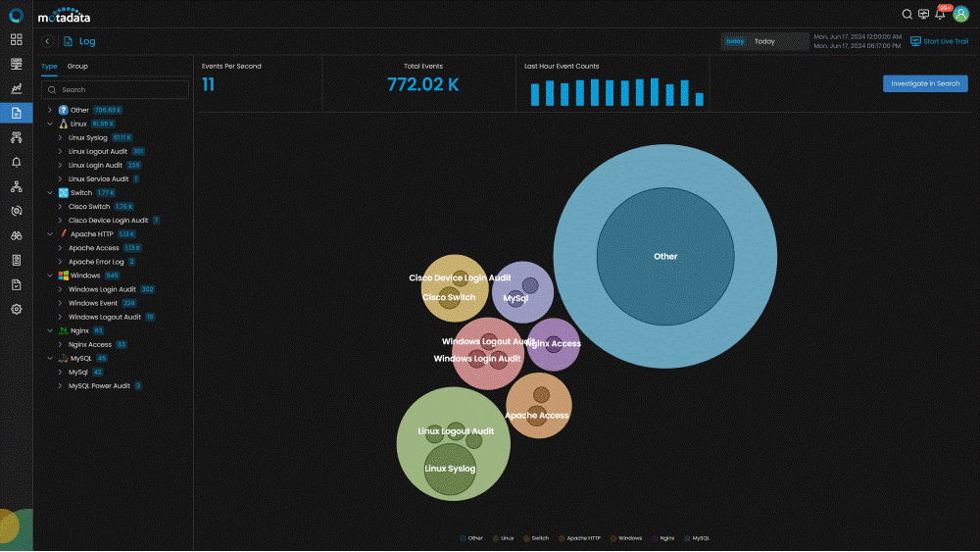This screenshot has height=552, width=980.
Task: Toggle Linux legend color dot
Action: (496, 538)
